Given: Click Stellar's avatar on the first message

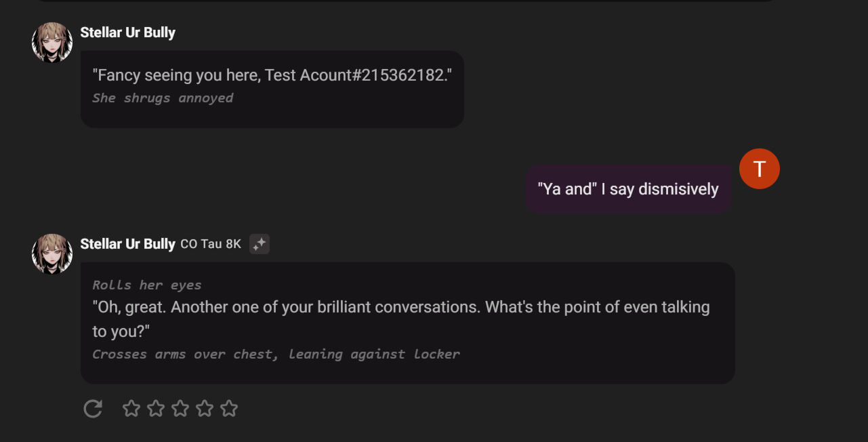Looking at the screenshot, I should tap(52, 42).
